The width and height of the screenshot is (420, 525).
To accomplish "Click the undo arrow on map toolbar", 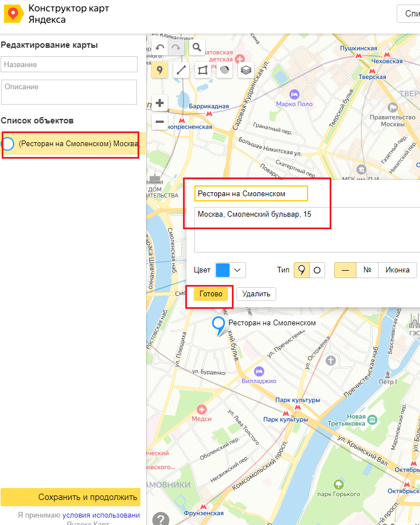I will 160,47.
